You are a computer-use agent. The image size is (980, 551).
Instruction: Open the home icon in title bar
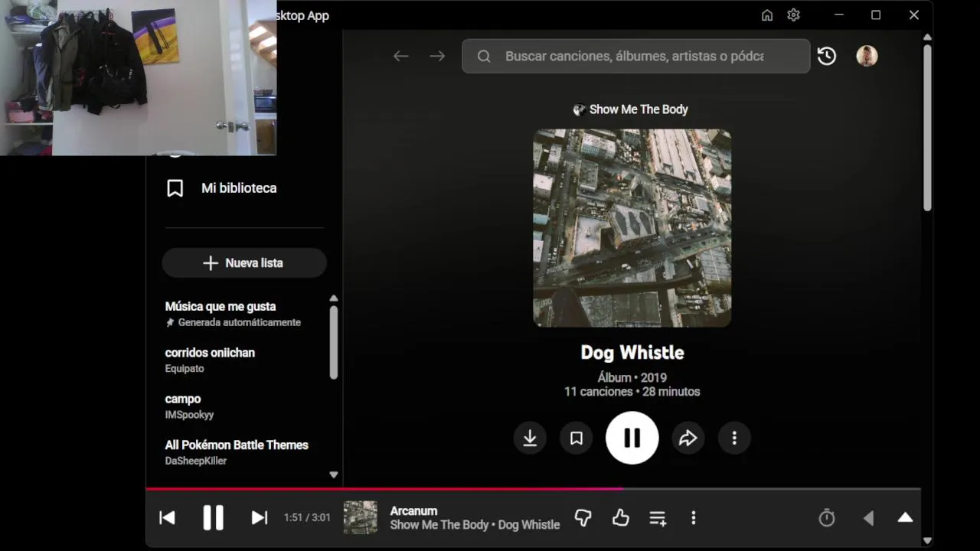click(767, 15)
